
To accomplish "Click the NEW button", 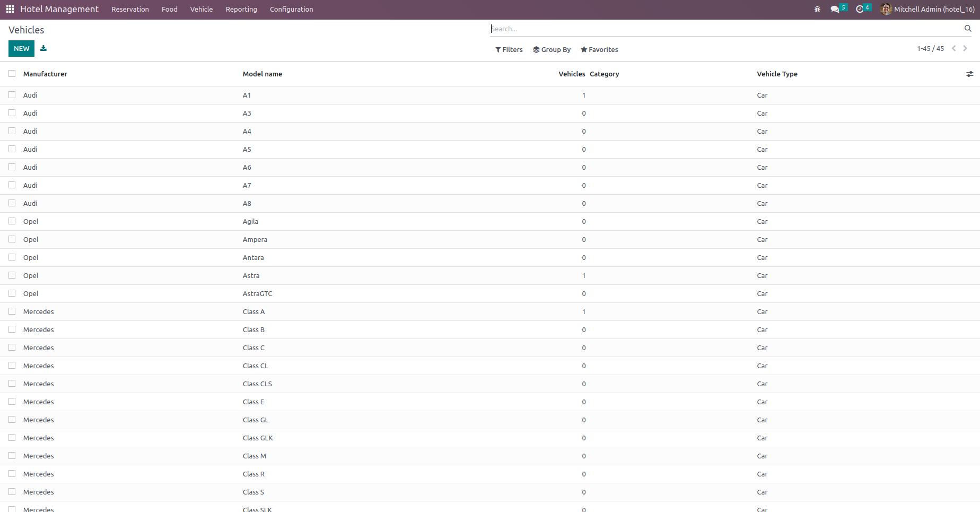I will (x=22, y=48).
